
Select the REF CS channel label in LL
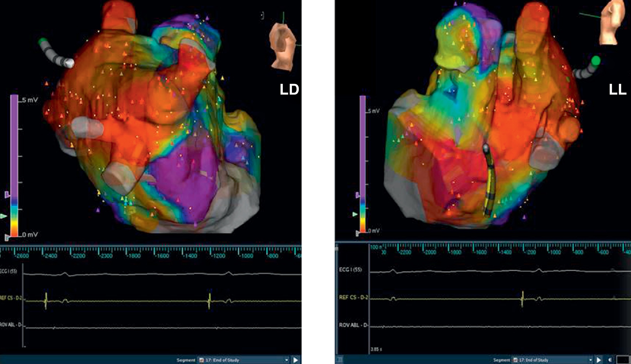click(353, 298)
